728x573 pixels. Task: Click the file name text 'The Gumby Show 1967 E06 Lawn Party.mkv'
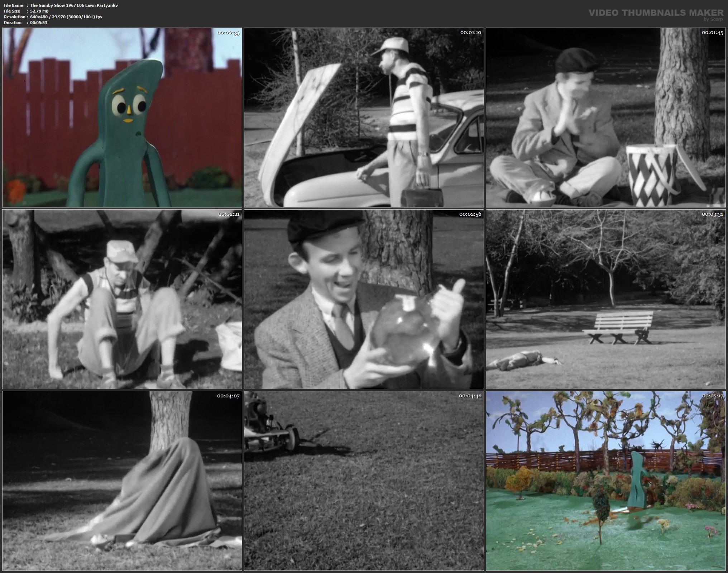coord(74,5)
